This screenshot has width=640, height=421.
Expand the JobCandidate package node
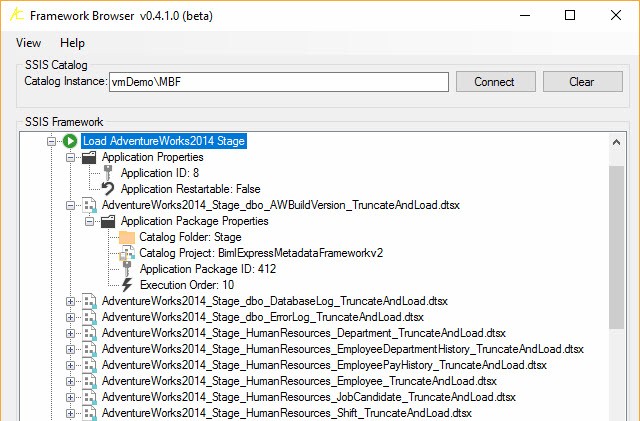tap(70, 397)
